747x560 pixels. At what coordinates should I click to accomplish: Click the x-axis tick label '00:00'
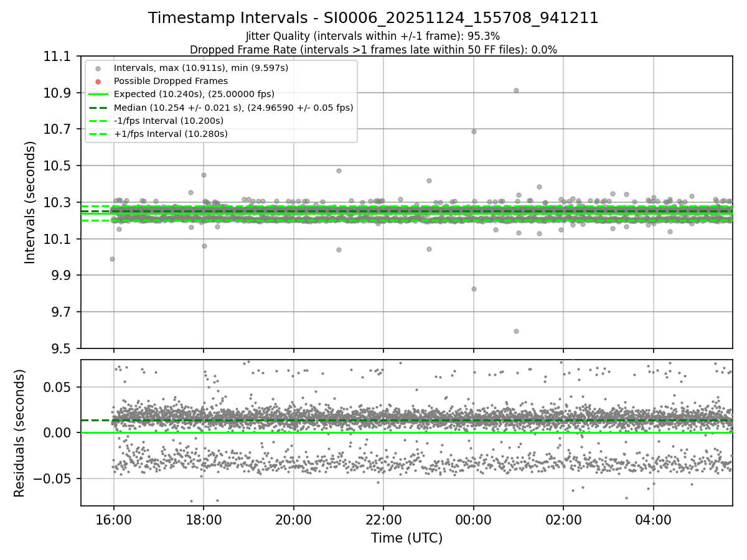pos(473,519)
